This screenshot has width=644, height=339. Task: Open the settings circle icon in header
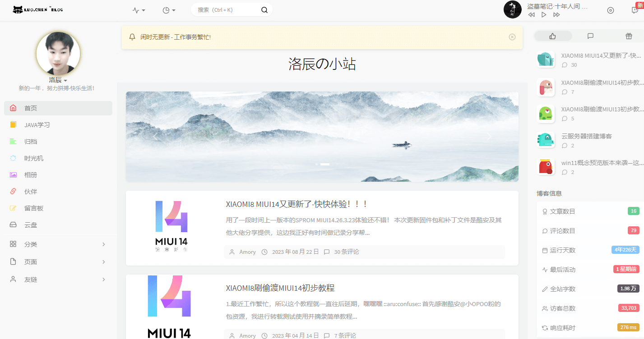[x=611, y=10]
